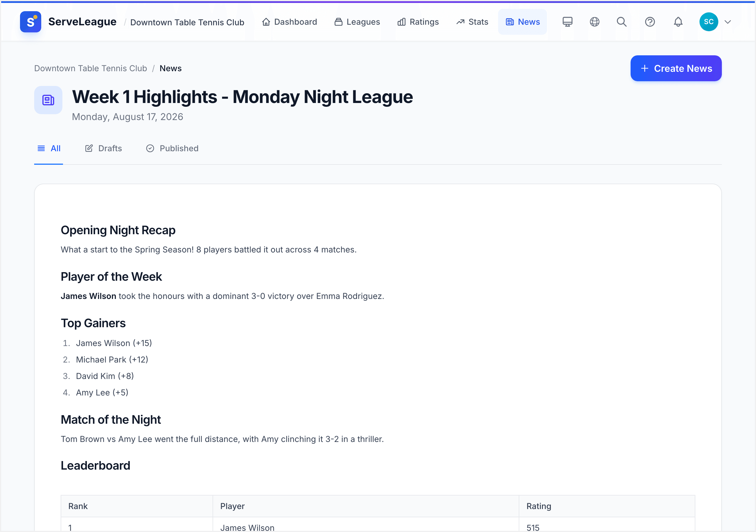Click the ServeLeague logo icon

point(30,22)
